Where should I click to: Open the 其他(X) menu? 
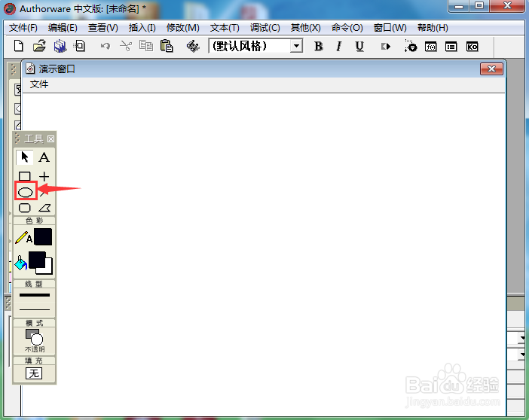click(306, 28)
